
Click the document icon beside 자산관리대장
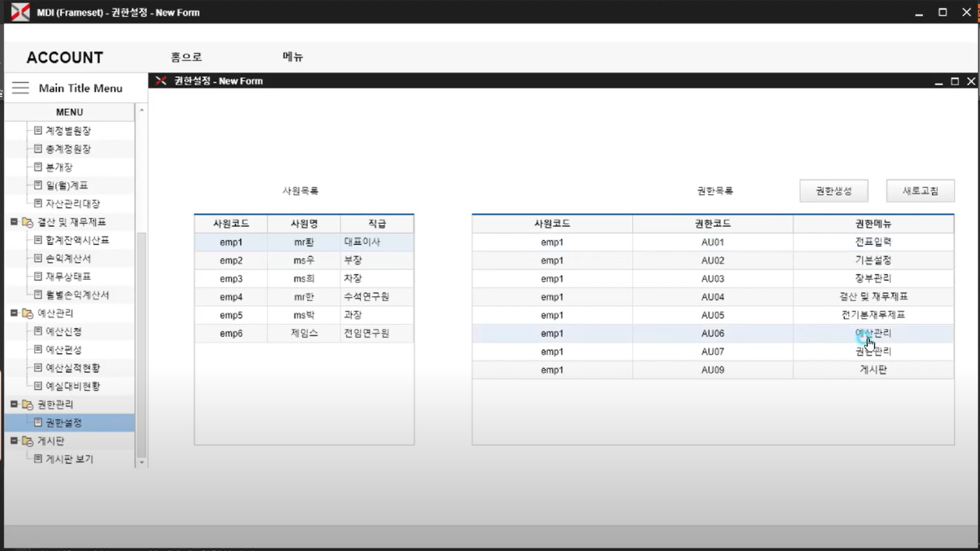pyautogui.click(x=38, y=203)
